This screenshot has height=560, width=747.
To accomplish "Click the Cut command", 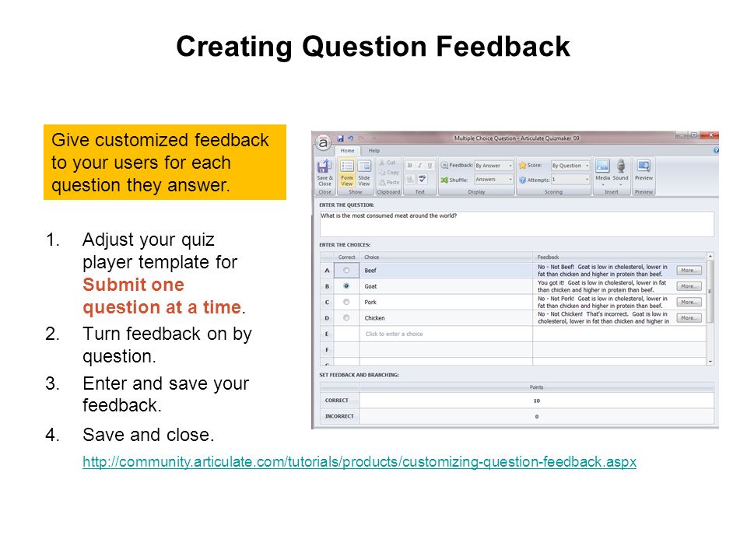I will (388, 163).
